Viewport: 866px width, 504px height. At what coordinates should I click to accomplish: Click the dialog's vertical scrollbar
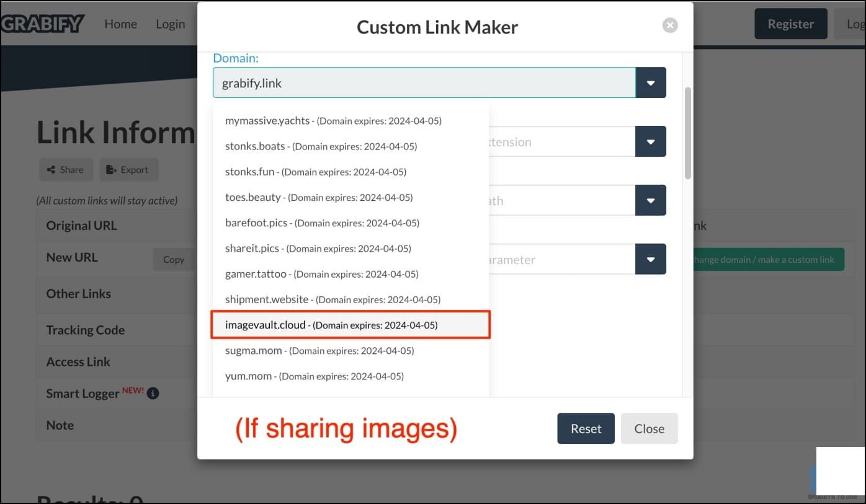click(687, 133)
